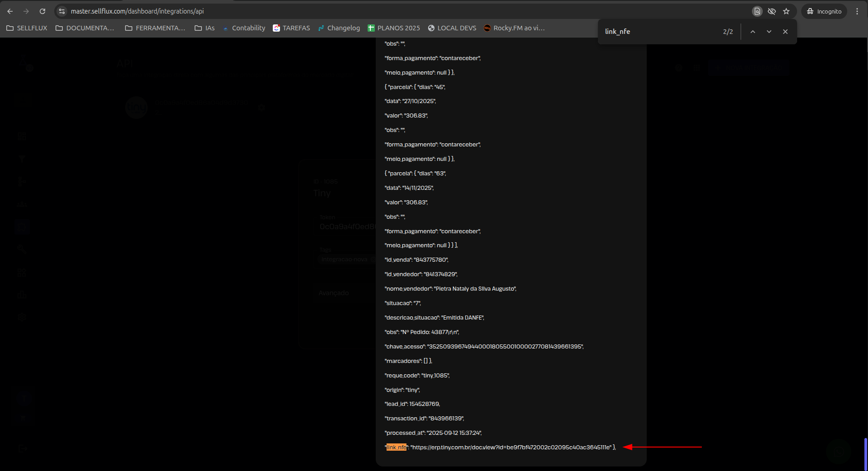Open the Changelog bookmark

click(x=339, y=28)
